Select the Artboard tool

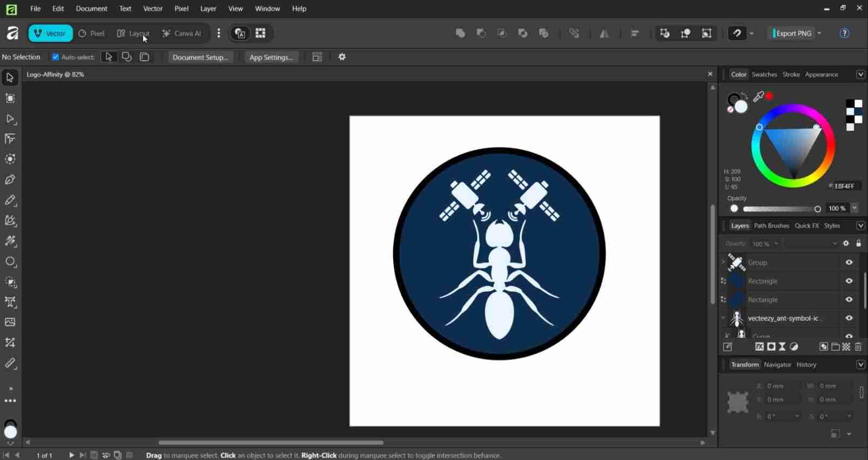click(x=10, y=98)
